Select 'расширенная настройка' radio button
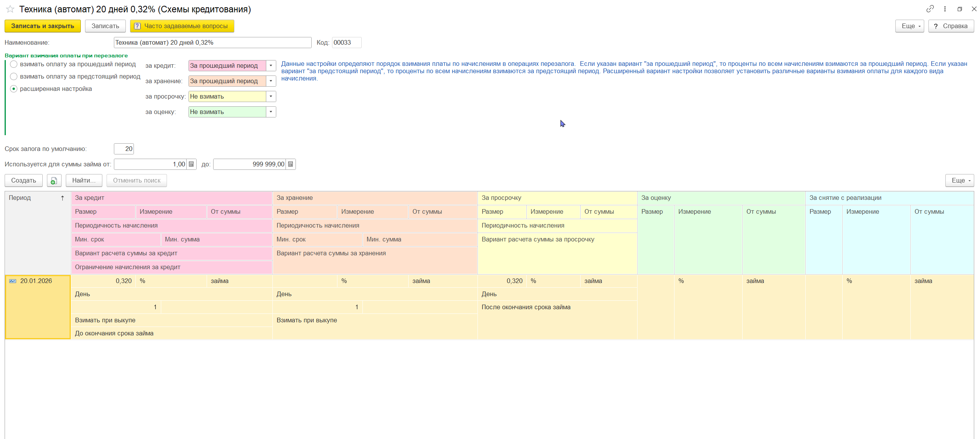The height and width of the screenshot is (439, 980). point(14,89)
